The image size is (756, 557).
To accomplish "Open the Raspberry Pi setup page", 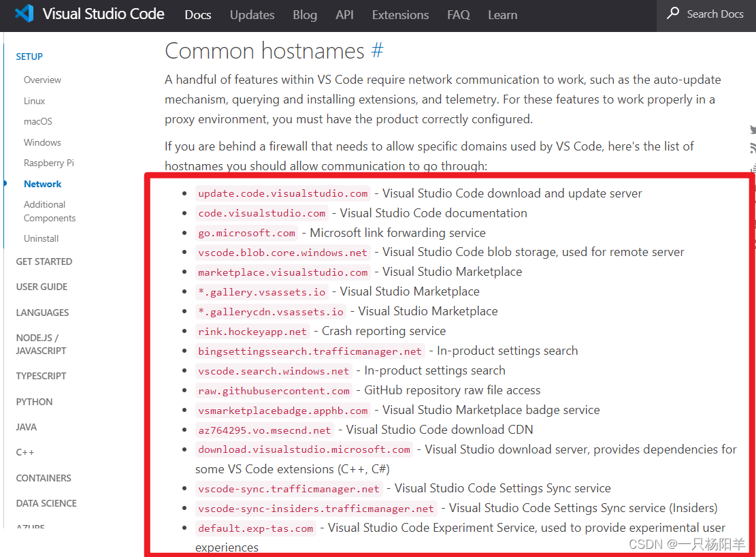I will click(x=49, y=163).
